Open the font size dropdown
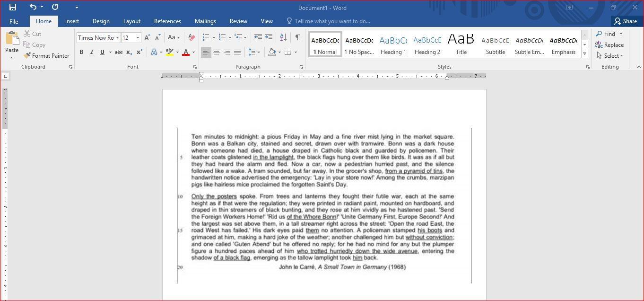644x301 pixels. [138, 38]
